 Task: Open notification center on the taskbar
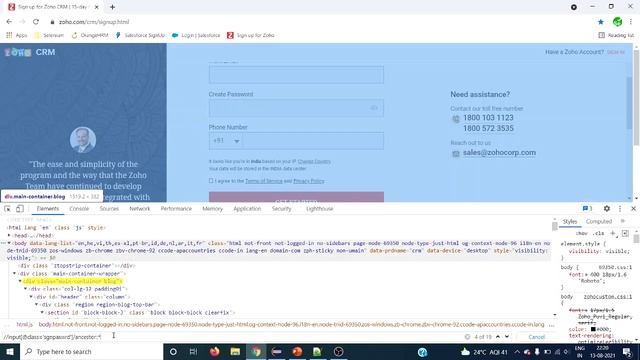627,351
